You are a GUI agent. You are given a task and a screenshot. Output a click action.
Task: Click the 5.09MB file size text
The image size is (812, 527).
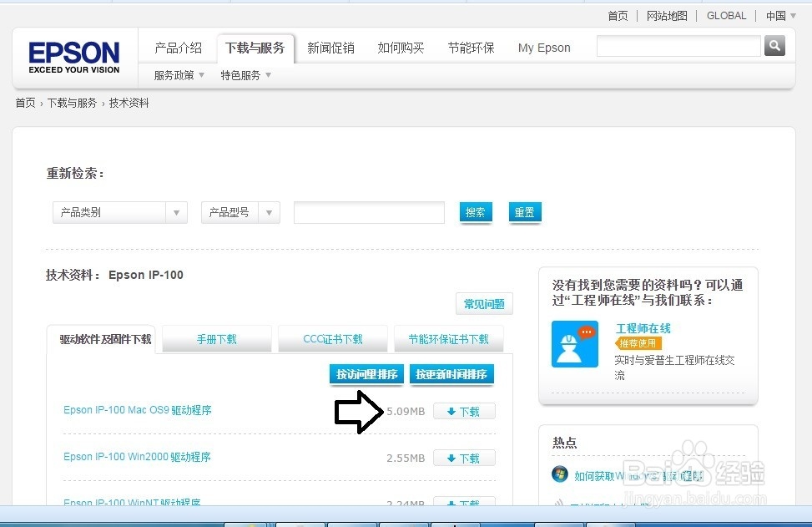coord(406,412)
